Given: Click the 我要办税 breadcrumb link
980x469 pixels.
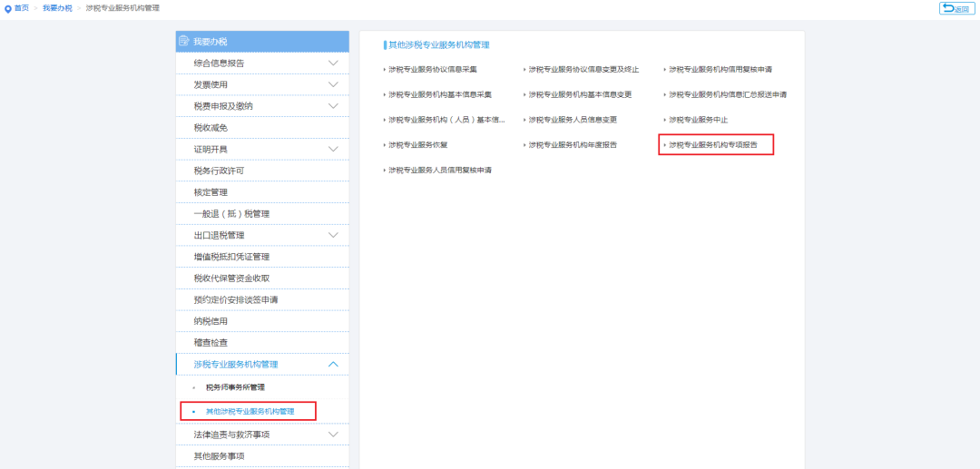Looking at the screenshot, I should click(57, 8).
